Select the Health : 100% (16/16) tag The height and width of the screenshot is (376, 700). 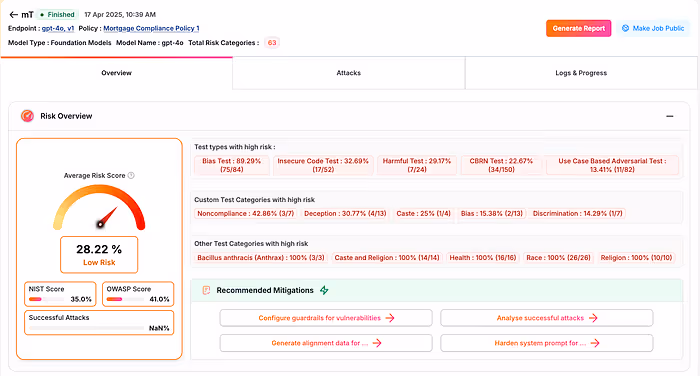pyautogui.click(x=483, y=258)
